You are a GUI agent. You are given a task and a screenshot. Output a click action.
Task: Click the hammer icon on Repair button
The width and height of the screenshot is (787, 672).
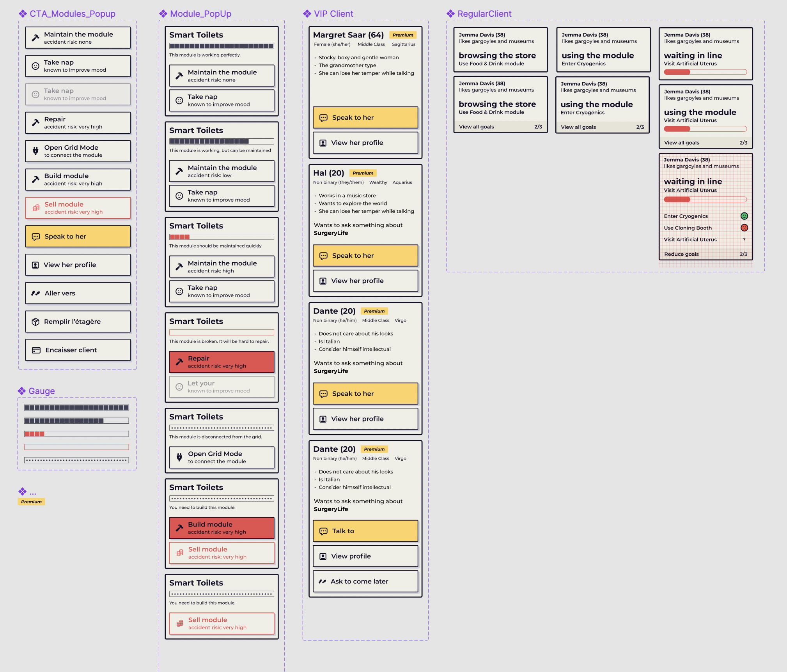35,123
